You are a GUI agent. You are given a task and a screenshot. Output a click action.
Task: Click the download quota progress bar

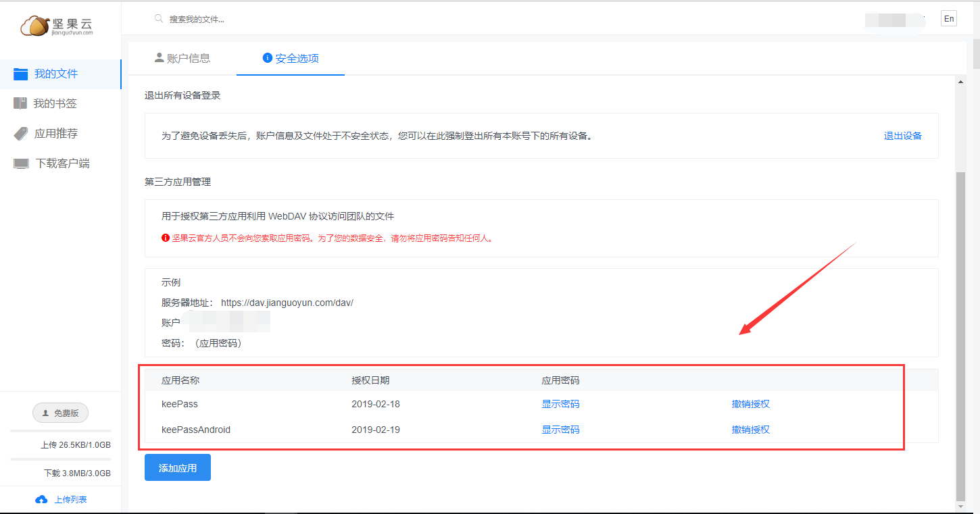click(x=60, y=459)
